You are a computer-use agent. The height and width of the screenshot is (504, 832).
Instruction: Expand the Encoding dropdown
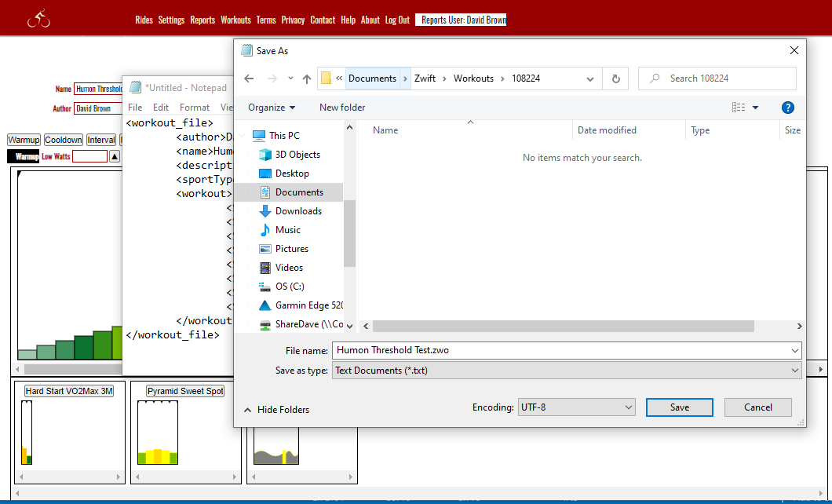click(x=575, y=407)
